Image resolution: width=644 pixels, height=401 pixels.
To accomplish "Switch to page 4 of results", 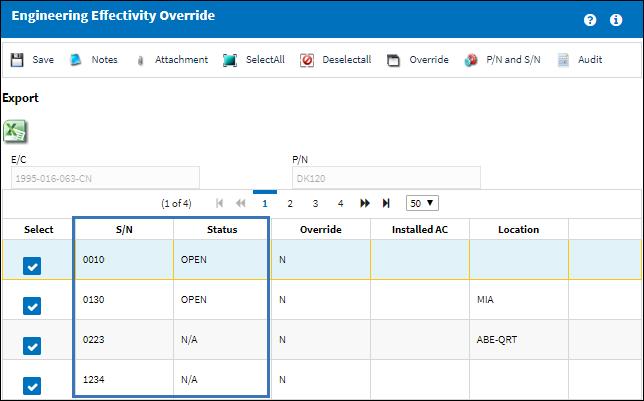I will 340,203.
